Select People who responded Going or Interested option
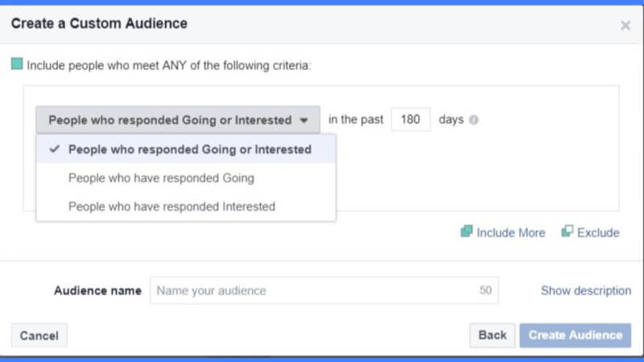This screenshot has height=362, width=644. [186, 150]
